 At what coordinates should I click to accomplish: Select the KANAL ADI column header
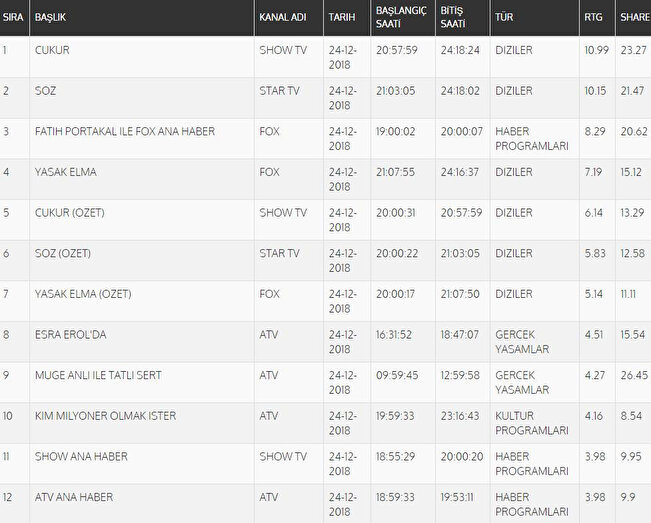click(283, 18)
